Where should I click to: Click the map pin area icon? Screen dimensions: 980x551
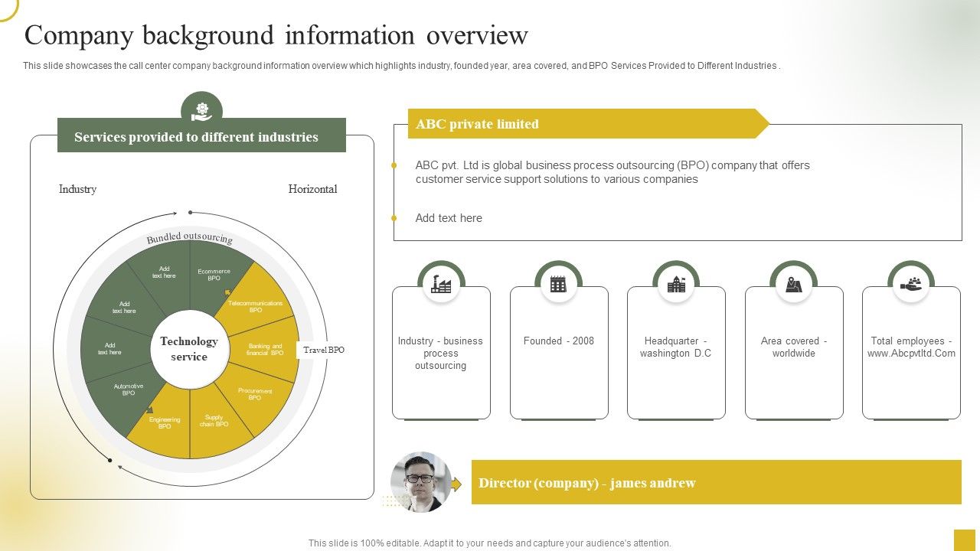point(793,285)
